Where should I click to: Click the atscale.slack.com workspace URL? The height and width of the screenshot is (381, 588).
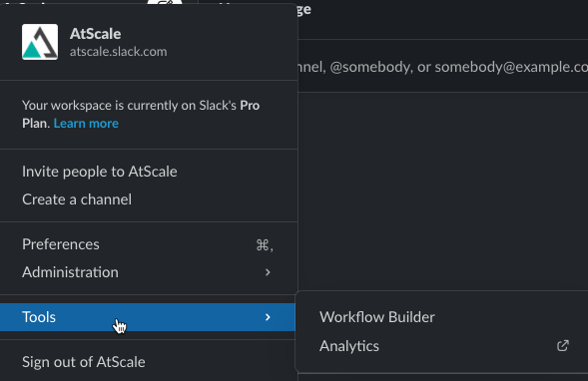click(x=118, y=51)
